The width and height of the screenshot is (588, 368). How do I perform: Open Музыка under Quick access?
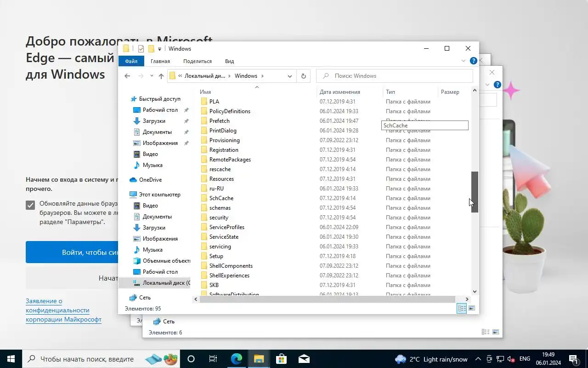[153, 165]
